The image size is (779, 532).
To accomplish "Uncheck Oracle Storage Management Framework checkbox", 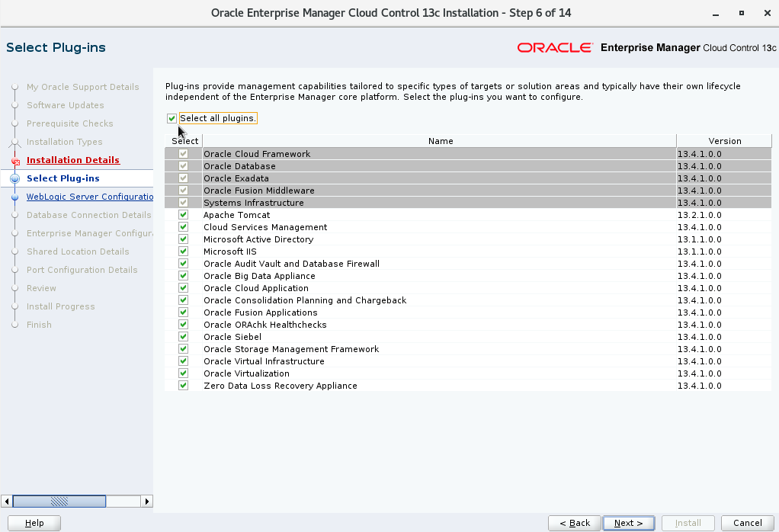I will coord(184,349).
